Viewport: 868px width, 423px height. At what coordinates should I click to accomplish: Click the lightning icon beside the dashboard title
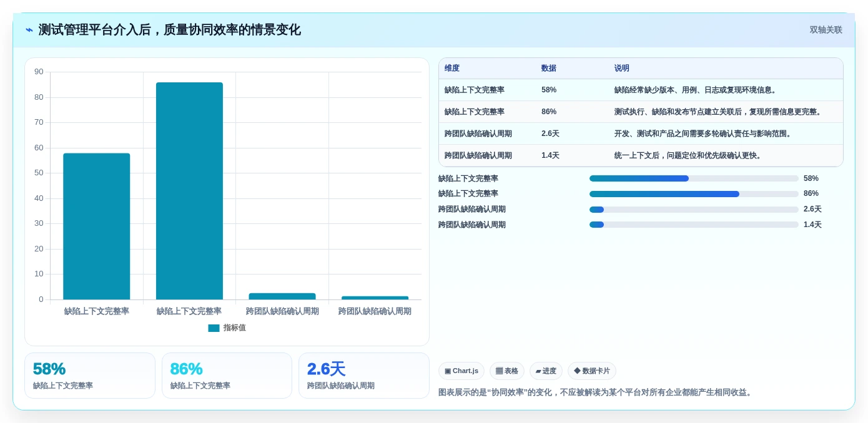pos(29,30)
